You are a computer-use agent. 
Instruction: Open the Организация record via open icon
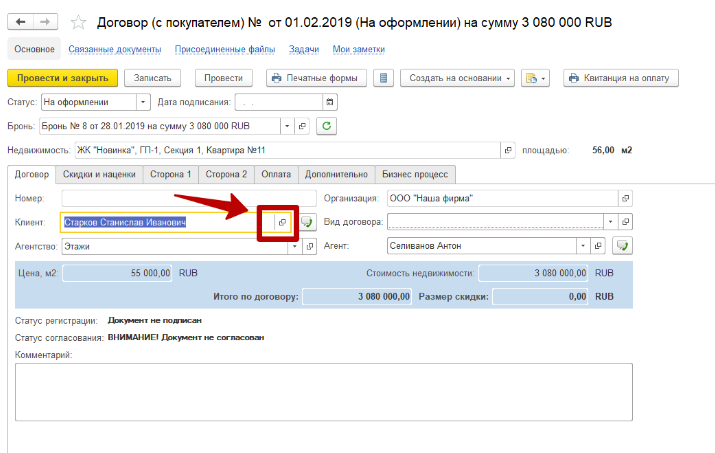626,198
